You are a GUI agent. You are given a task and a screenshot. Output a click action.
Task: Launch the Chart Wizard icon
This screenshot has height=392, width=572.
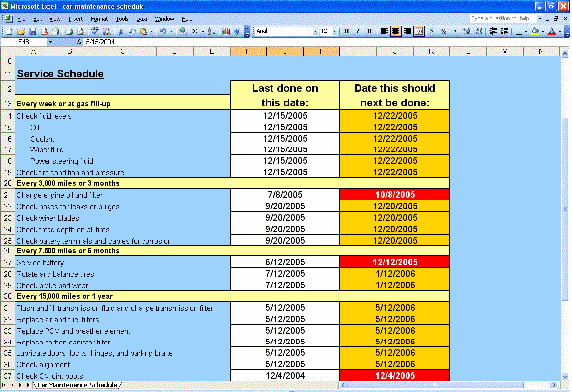coord(226,31)
